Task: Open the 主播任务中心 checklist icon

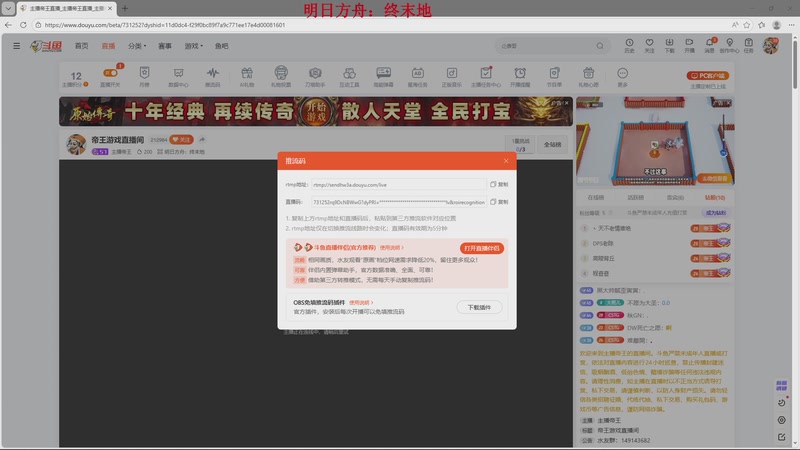Action: coord(486,76)
